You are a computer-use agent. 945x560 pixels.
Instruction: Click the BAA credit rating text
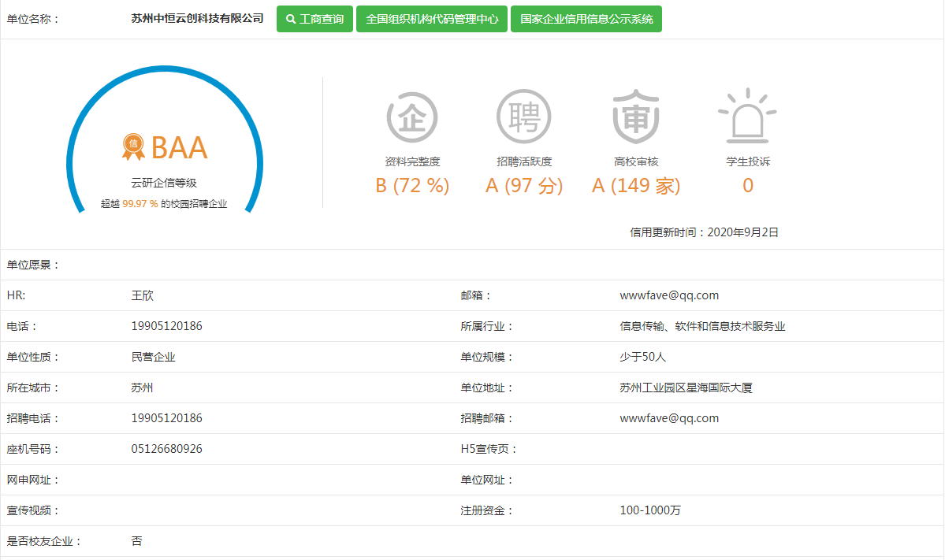[x=179, y=148]
